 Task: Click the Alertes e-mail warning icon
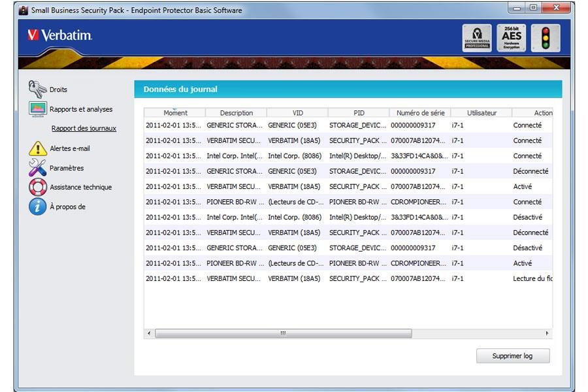[x=37, y=148]
